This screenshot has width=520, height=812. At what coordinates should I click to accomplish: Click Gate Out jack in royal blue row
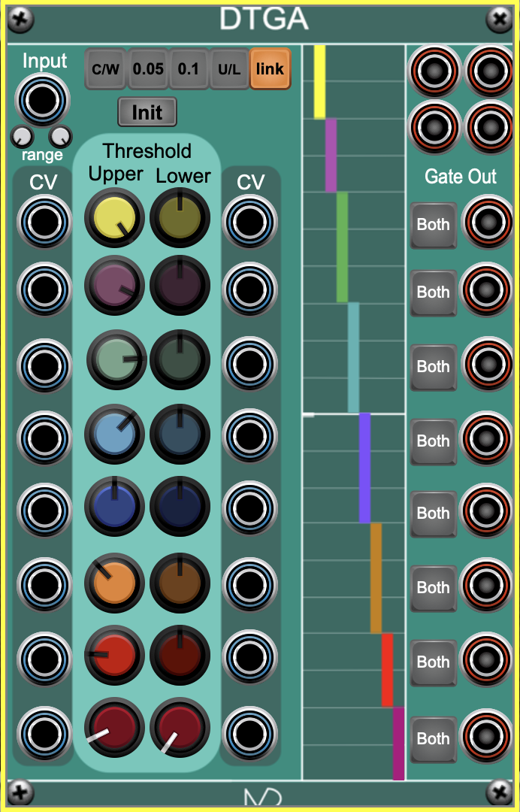tap(487, 510)
